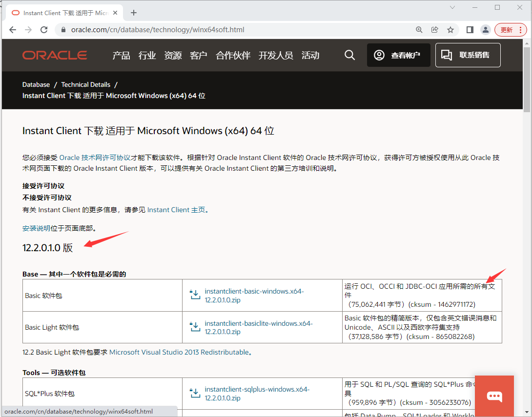Click download icon beside instantclient-sqlplus zip
532x417 pixels.
pos(195,392)
